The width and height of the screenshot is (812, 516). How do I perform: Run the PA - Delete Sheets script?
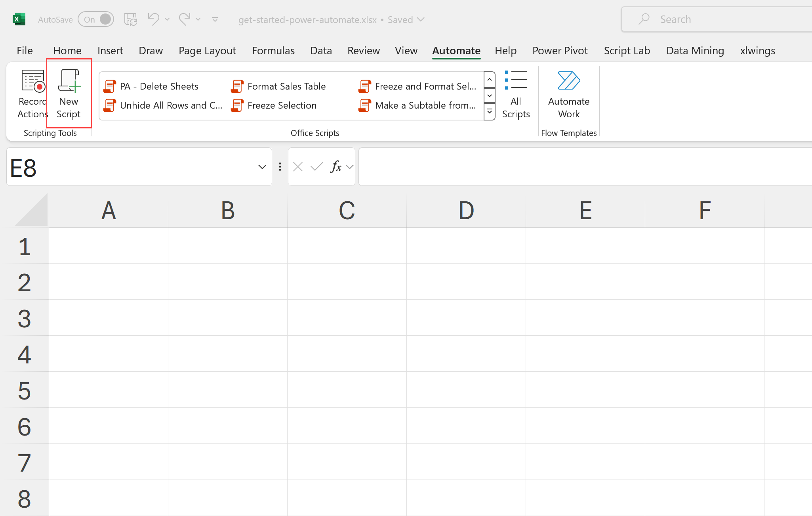tap(158, 86)
